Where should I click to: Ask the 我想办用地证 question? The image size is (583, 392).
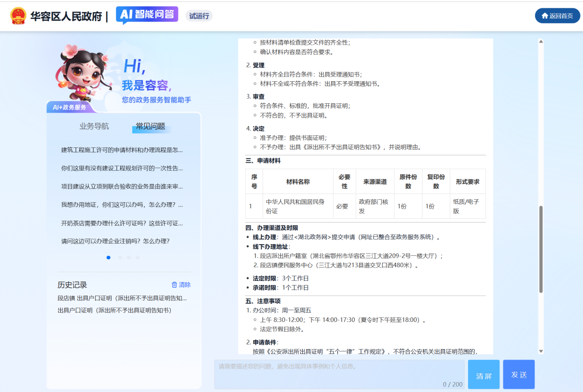(x=122, y=205)
